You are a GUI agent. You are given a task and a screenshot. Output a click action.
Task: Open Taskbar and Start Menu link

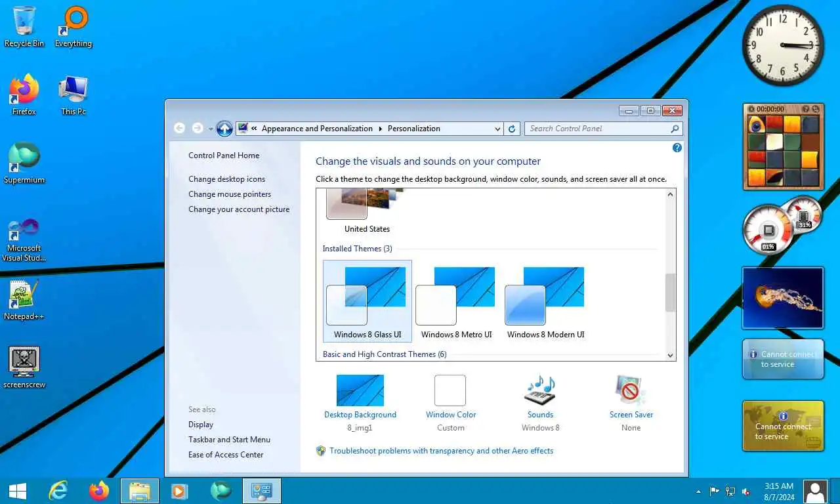(x=229, y=440)
